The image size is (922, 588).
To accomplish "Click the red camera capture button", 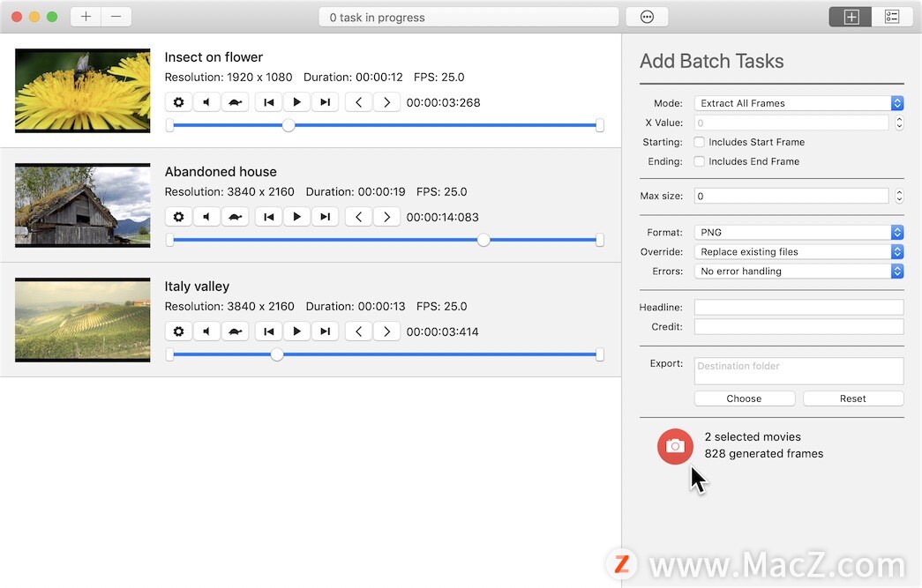I will point(675,446).
